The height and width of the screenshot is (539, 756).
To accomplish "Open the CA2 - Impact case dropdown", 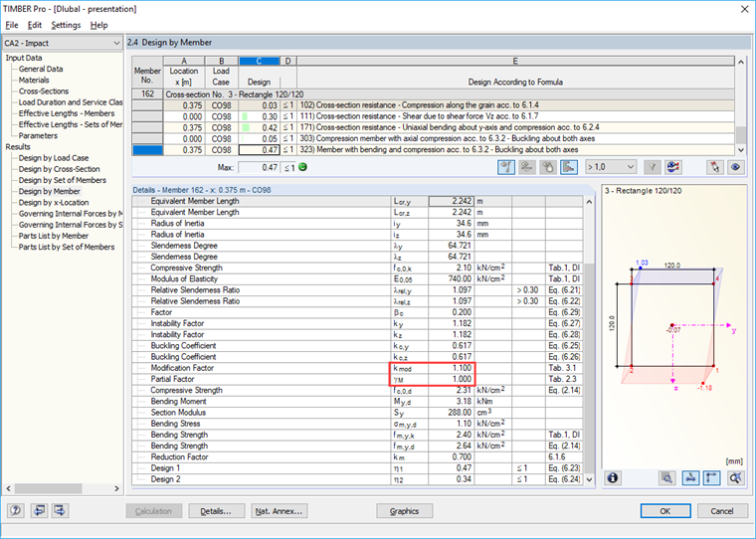I will [x=63, y=43].
